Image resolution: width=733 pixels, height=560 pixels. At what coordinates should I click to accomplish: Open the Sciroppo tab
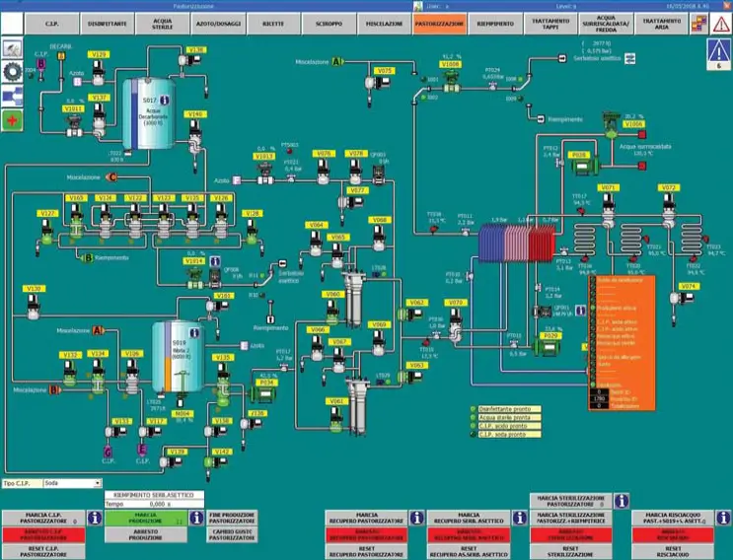[x=322, y=22]
